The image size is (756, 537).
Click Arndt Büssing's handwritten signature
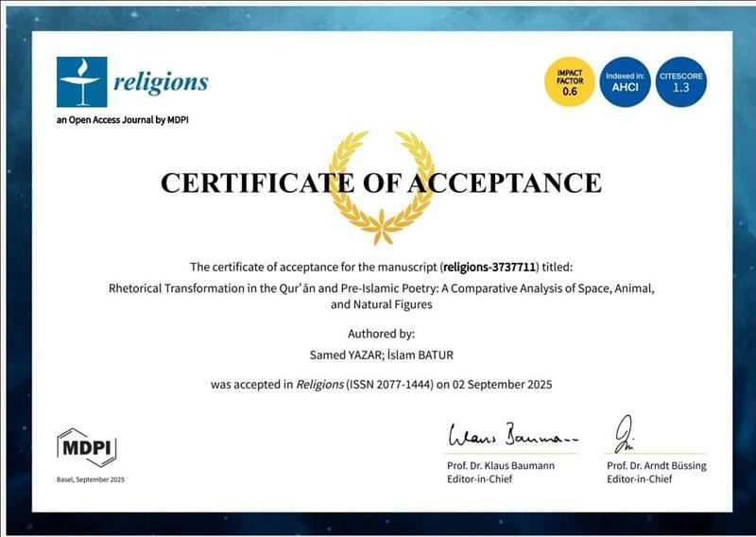(x=625, y=434)
